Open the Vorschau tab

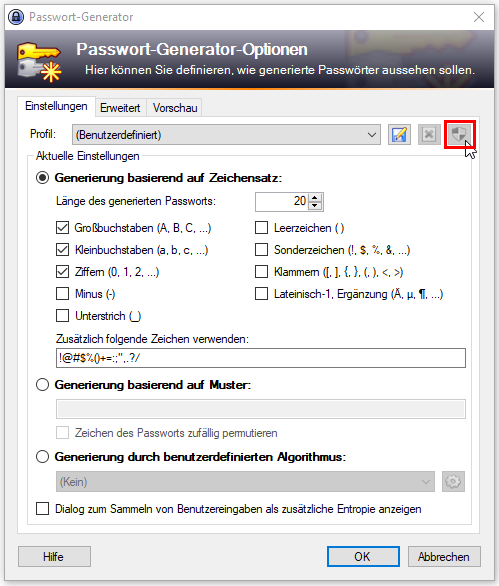[x=175, y=108]
